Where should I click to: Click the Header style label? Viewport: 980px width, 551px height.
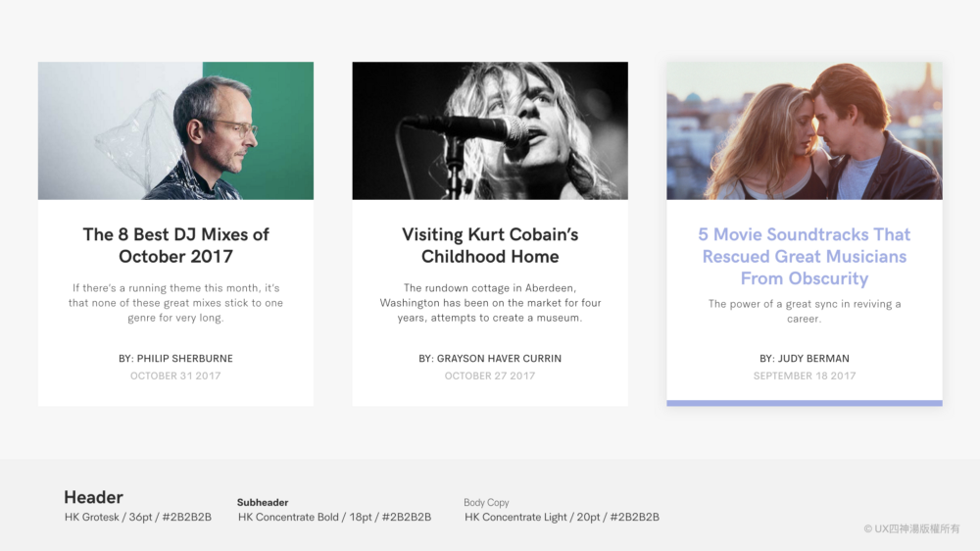pyautogui.click(x=93, y=497)
